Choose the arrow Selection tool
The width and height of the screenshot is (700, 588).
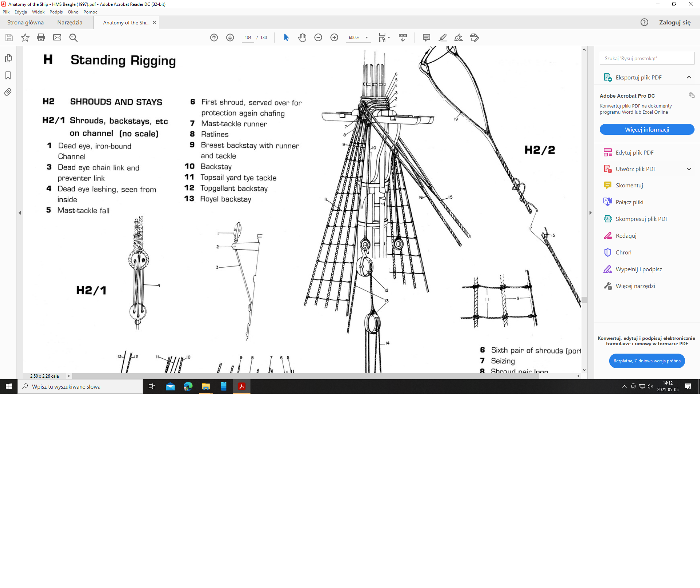(286, 38)
